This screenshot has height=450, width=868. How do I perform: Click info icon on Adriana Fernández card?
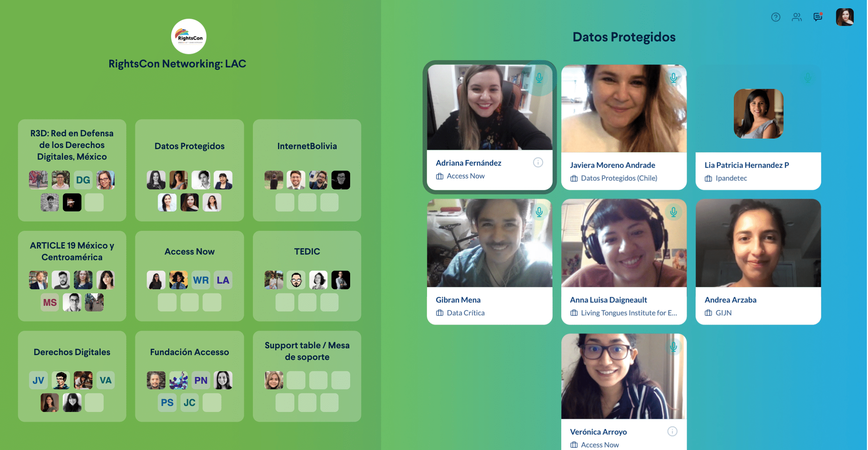pos(538,162)
